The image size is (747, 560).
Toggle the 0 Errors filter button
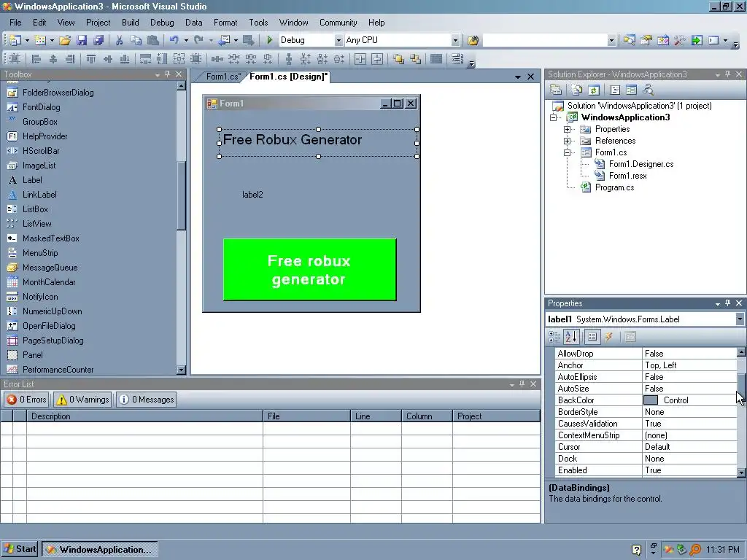click(x=27, y=400)
